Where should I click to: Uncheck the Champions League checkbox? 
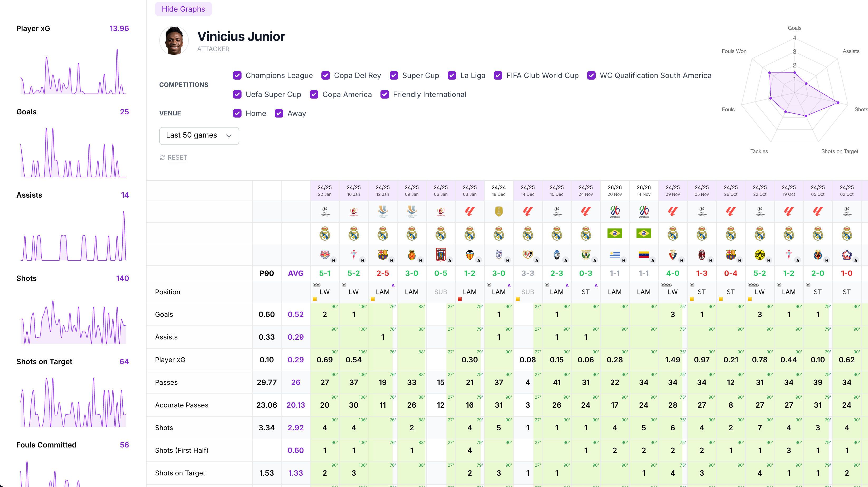coord(237,75)
